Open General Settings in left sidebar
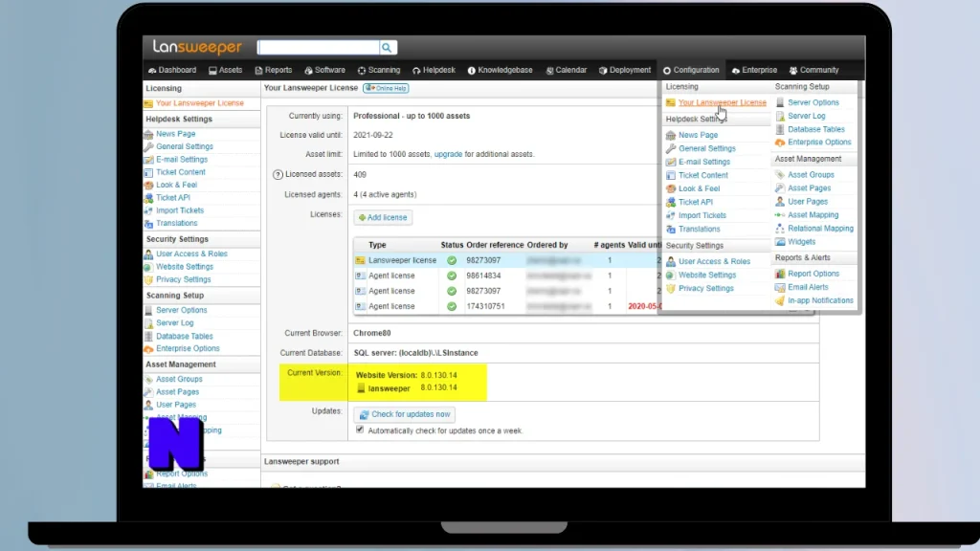980x551 pixels. [x=185, y=146]
